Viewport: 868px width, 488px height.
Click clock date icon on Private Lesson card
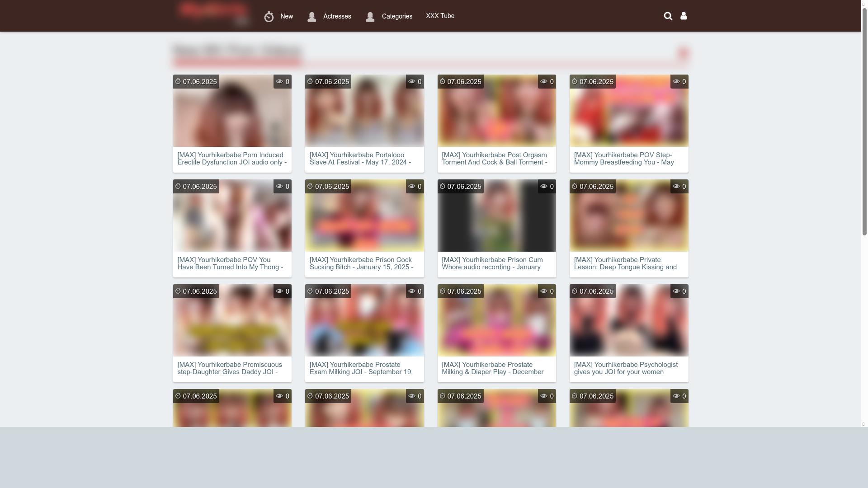tap(575, 187)
